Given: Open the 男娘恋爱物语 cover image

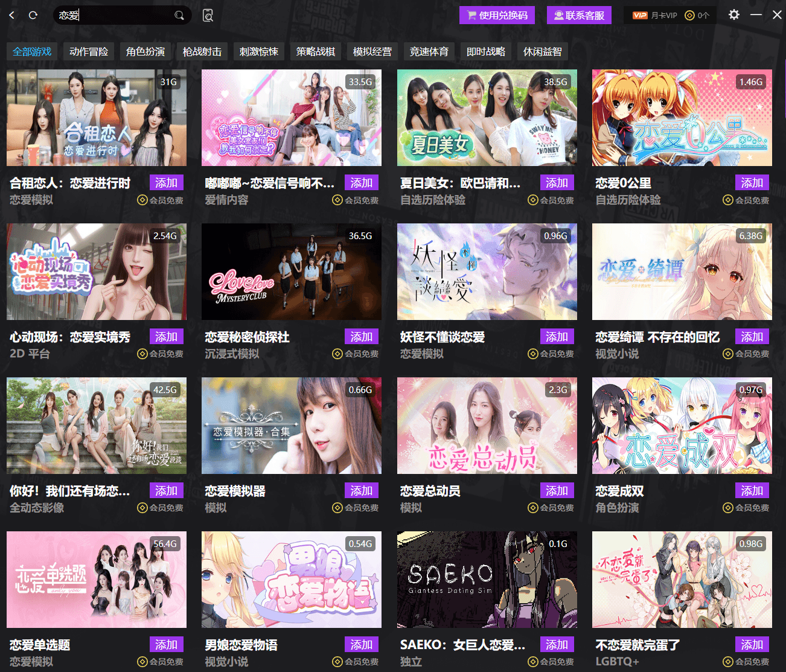Looking at the screenshot, I should coord(292,580).
